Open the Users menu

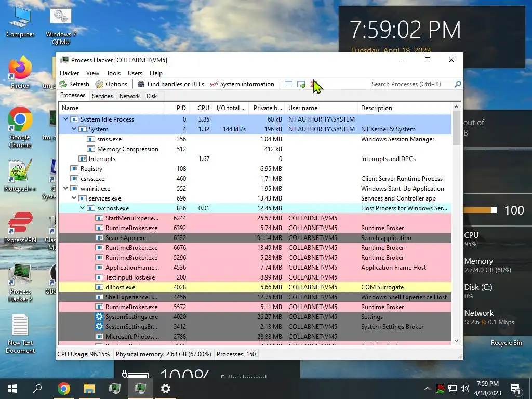(135, 73)
